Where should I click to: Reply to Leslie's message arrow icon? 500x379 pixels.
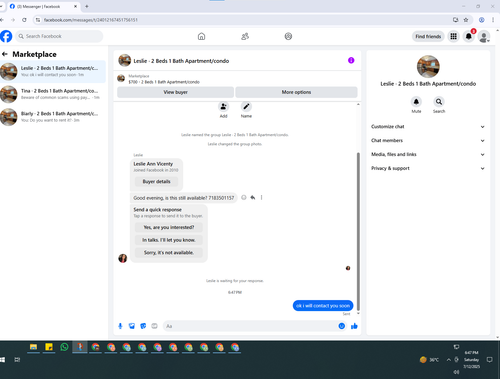[x=253, y=198]
